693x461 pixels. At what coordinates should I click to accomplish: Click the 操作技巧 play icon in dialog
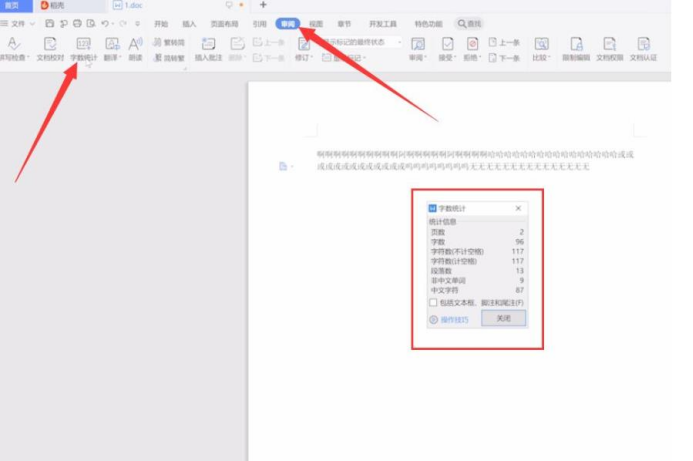point(434,320)
